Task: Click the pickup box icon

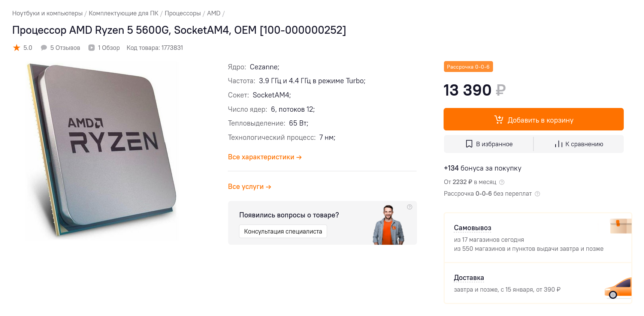Action: pyautogui.click(x=620, y=226)
